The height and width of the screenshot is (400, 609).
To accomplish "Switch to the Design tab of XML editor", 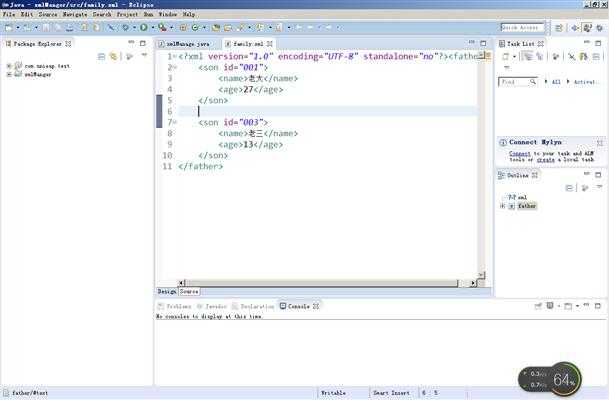I will pos(167,291).
